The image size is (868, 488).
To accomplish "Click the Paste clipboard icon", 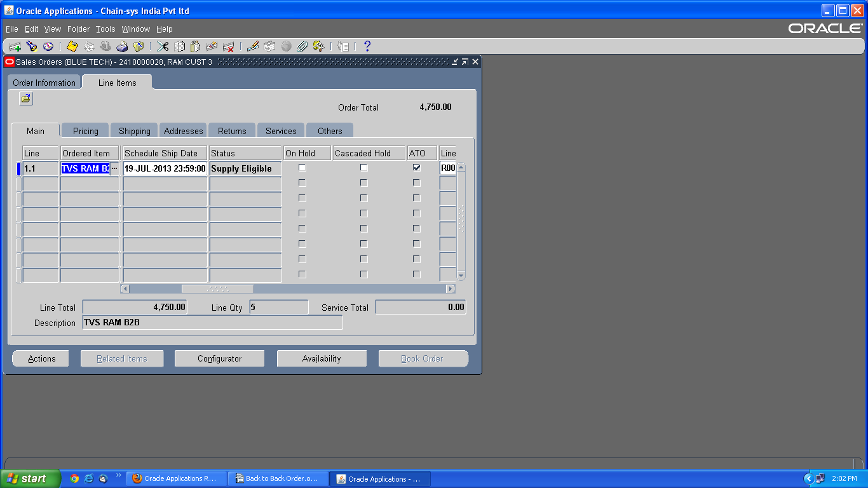I will click(196, 46).
